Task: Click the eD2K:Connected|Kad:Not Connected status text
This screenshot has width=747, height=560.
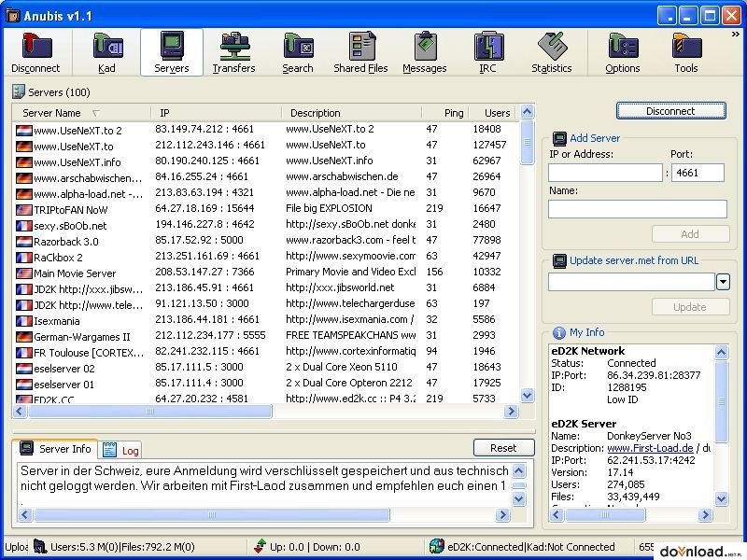Action: (531, 547)
